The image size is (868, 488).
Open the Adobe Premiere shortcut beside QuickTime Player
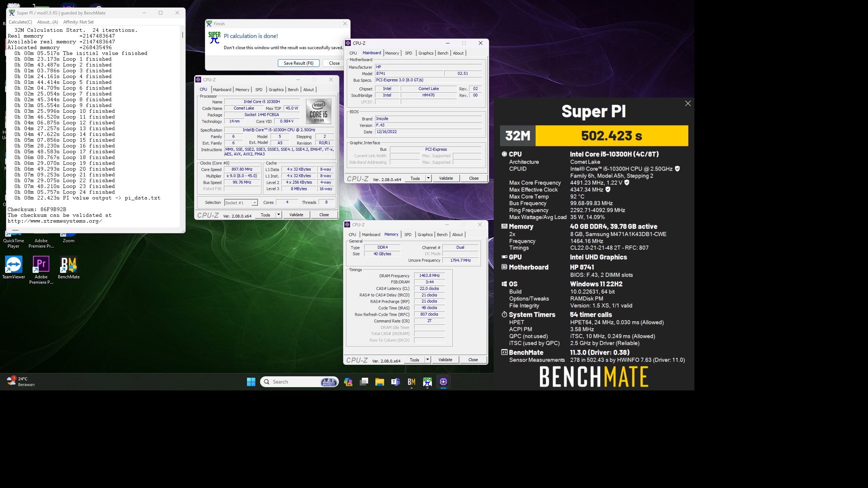(x=41, y=240)
